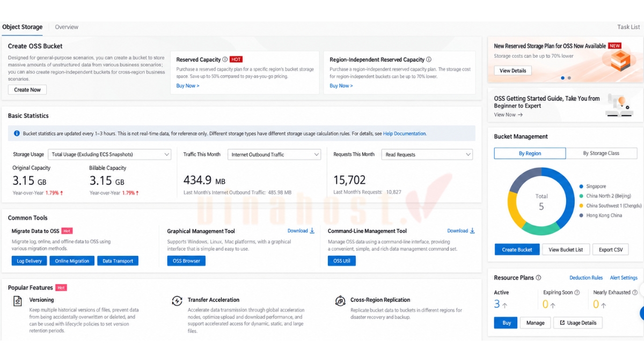Click Hot badge beside Migrate Data to OSS
Screen dimensions: 644x362
[x=67, y=231]
